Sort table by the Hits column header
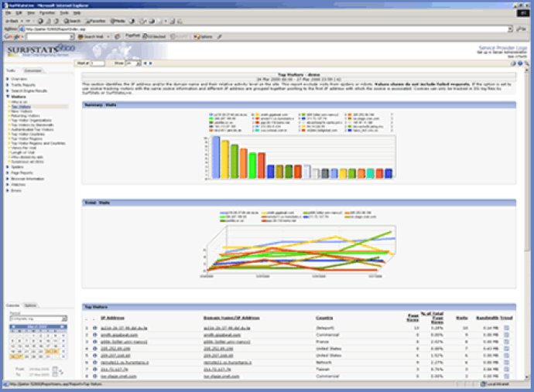534x392 pixels. pyautogui.click(x=461, y=318)
